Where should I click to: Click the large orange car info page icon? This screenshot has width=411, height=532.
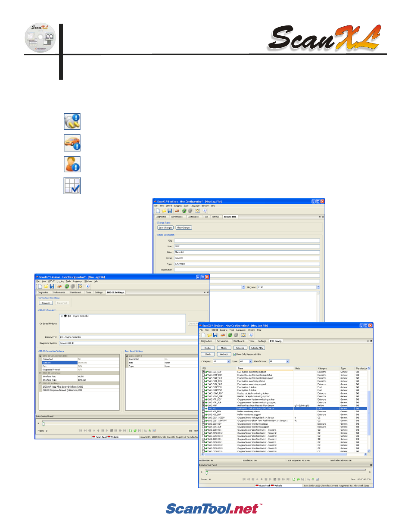coord(72,143)
